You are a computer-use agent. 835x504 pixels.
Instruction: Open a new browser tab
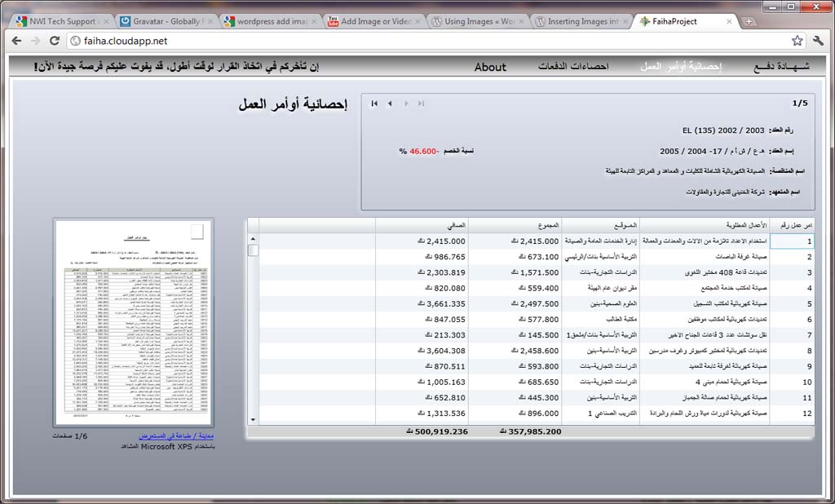click(749, 21)
